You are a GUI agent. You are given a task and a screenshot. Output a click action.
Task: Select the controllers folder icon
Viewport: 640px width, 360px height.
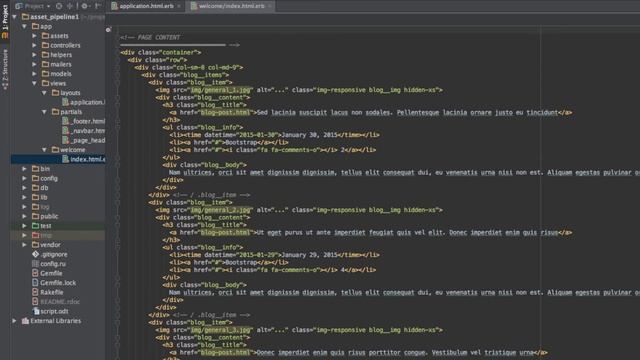click(45, 45)
